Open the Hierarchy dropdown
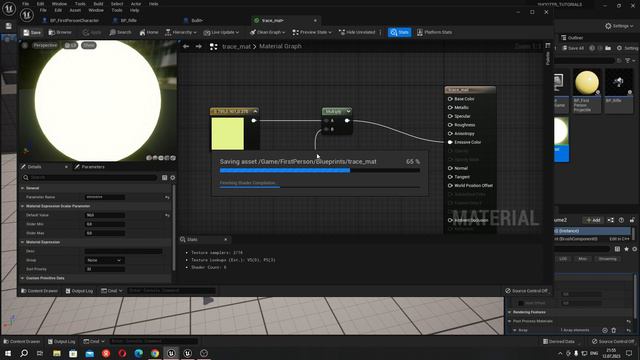The image size is (640, 360). (x=180, y=32)
